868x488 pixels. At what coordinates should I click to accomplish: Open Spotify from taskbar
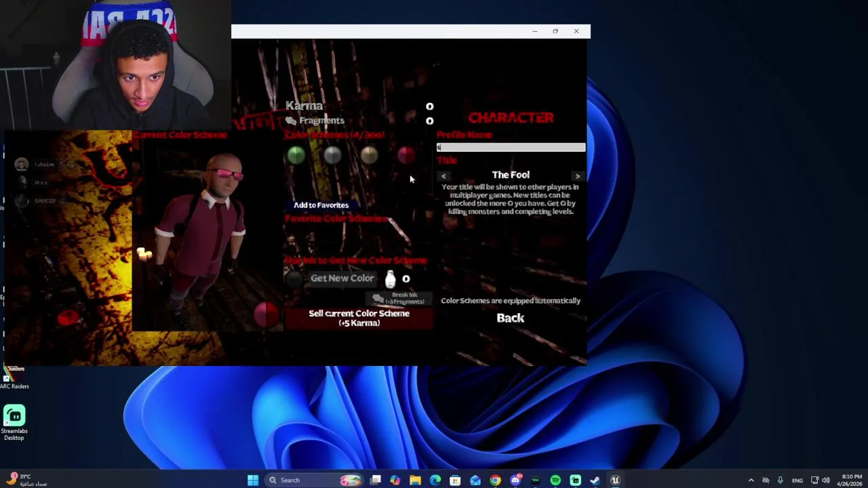click(555, 480)
